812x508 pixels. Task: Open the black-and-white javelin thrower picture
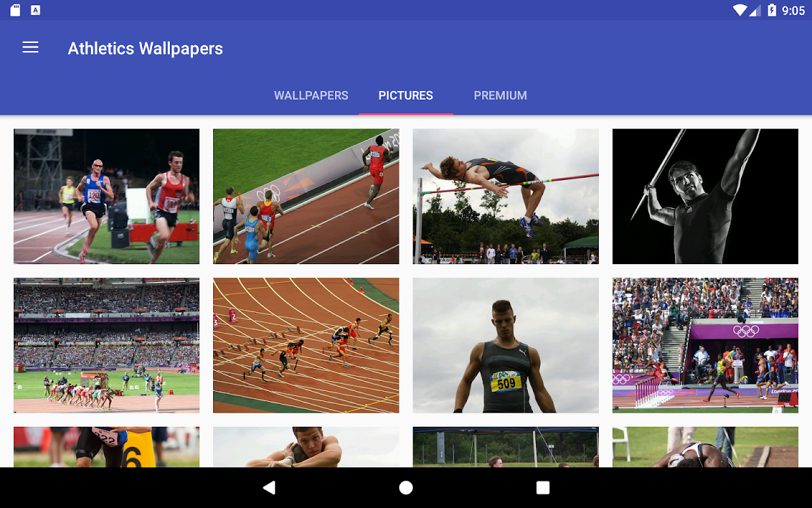pyautogui.click(x=705, y=196)
